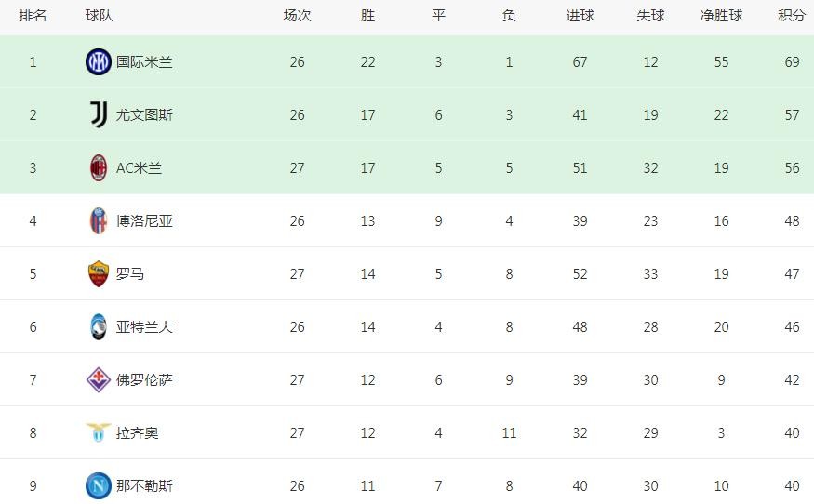814x504 pixels.
Task: Click the Bologna club crest
Action: click(x=98, y=221)
